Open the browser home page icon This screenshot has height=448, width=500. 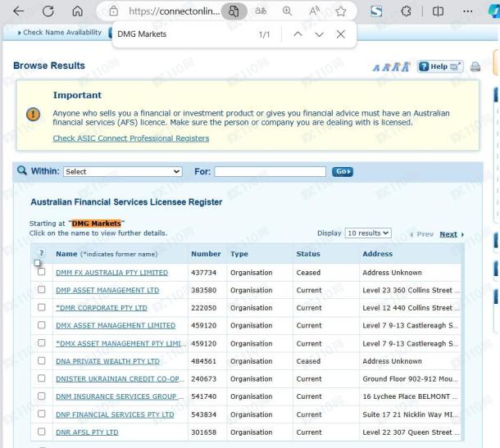click(x=78, y=11)
